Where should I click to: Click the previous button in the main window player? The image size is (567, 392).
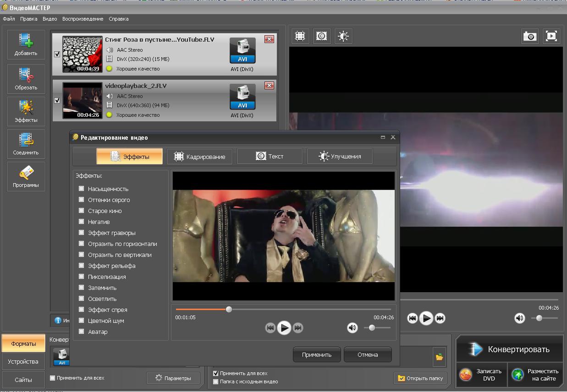(413, 318)
